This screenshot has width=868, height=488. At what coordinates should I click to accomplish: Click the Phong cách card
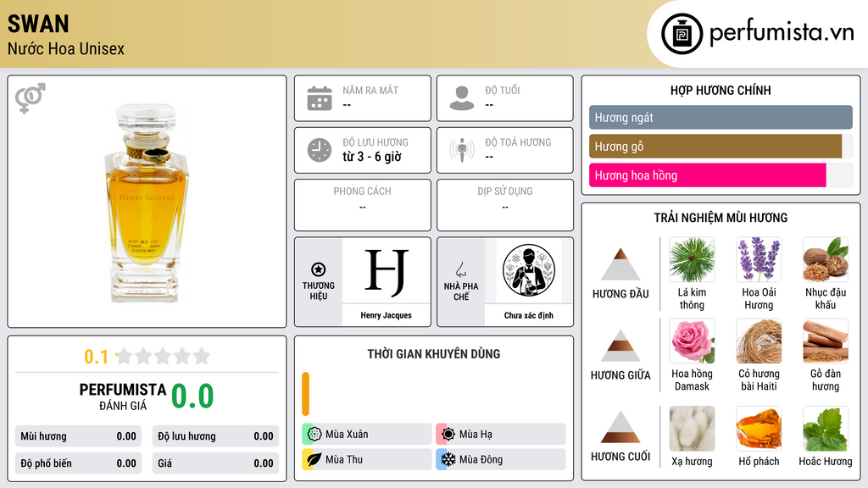point(363,205)
